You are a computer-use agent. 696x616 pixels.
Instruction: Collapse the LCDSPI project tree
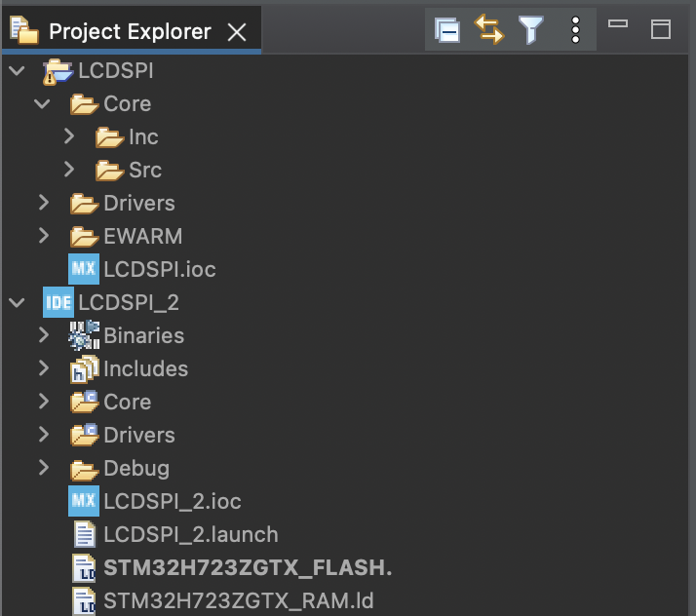pos(17,71)
